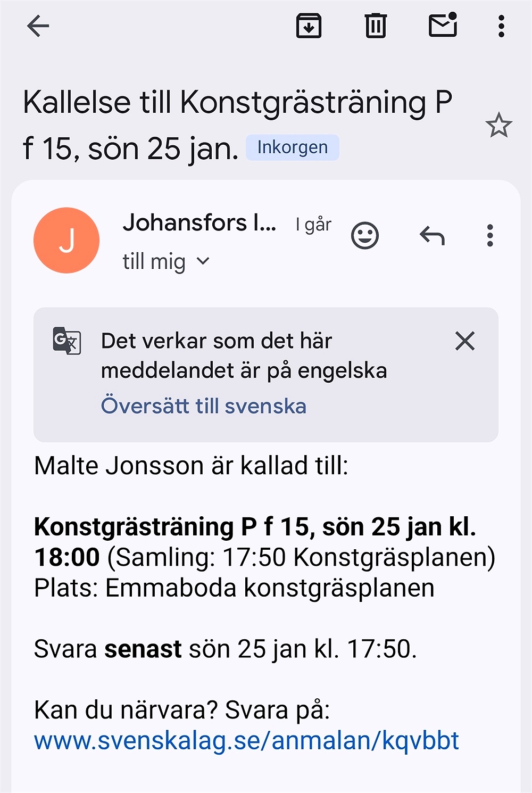The image size is (532, 793).
Task: Tap sender name Johansfors
Action: click(199, 222)
